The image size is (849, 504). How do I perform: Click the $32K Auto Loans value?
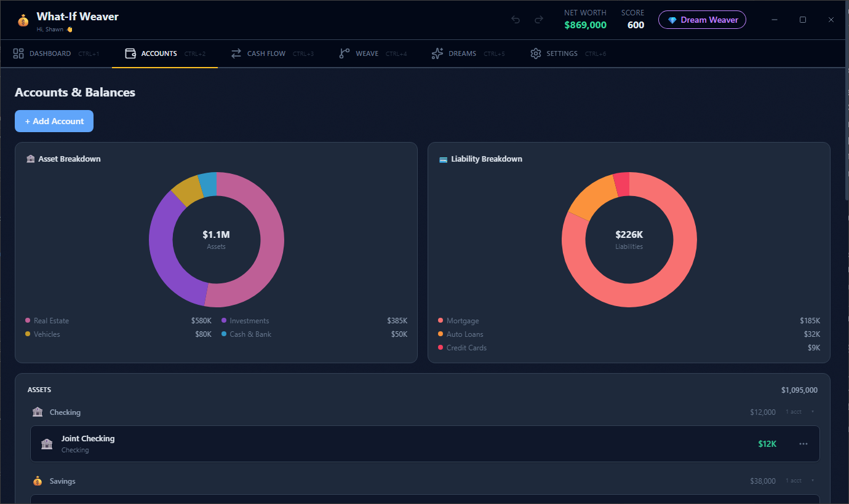[812, 334]
